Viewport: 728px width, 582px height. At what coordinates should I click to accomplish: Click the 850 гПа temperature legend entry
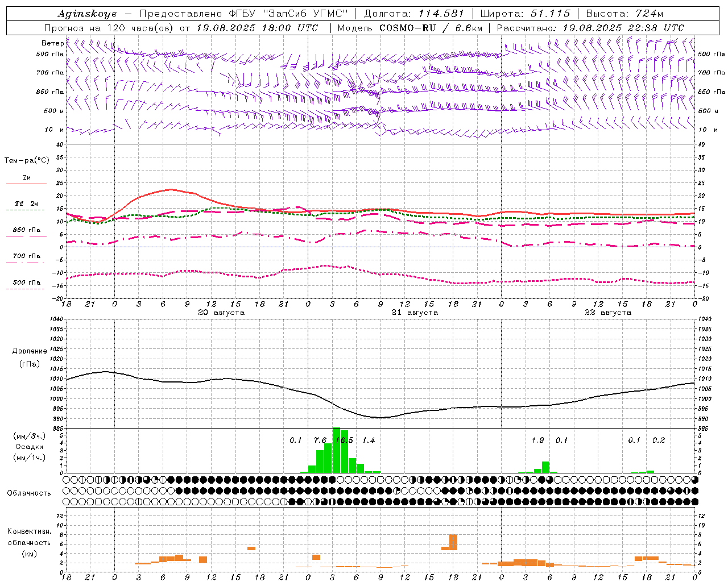[x=27, y=230]
